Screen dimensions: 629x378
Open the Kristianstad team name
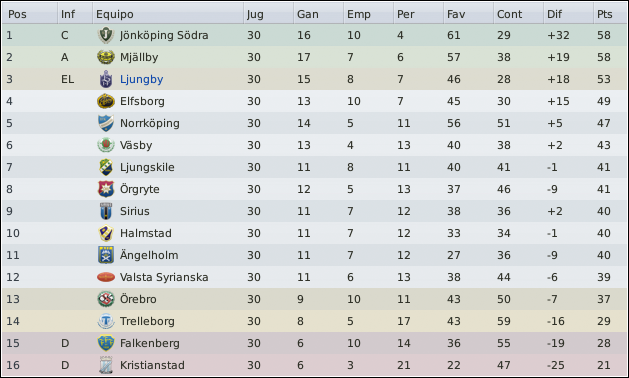152,365
